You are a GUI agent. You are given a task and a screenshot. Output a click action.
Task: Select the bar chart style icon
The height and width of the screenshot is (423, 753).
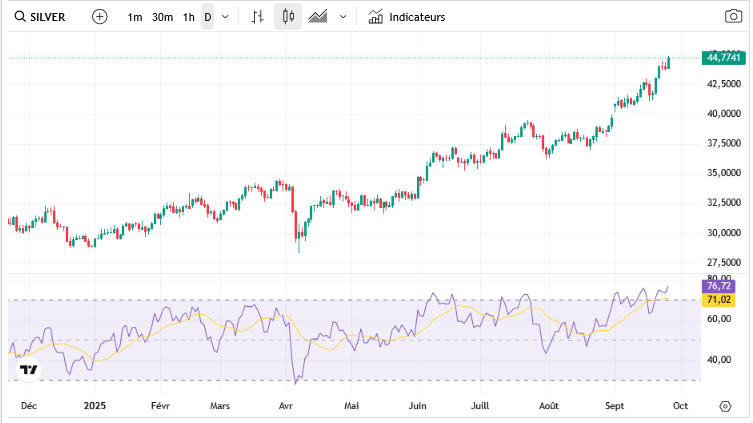(x=258, y=17)
